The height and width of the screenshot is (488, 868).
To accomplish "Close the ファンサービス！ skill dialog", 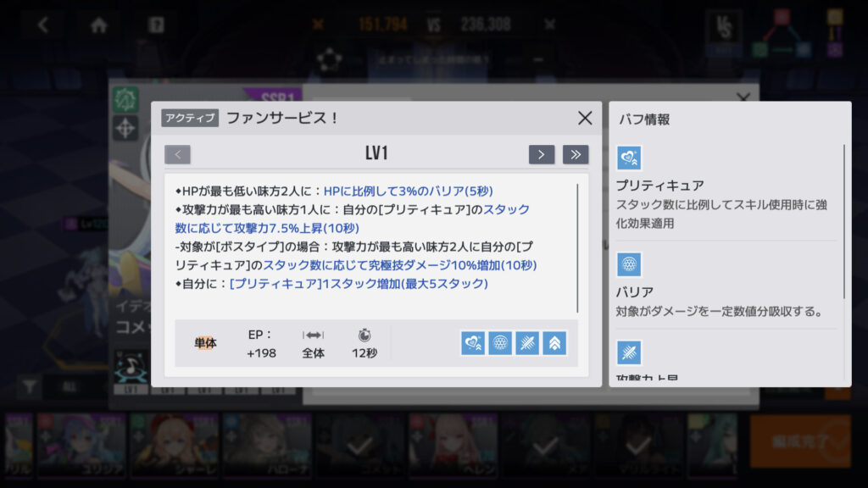I will pyautogui.click(x=585, y=118).
